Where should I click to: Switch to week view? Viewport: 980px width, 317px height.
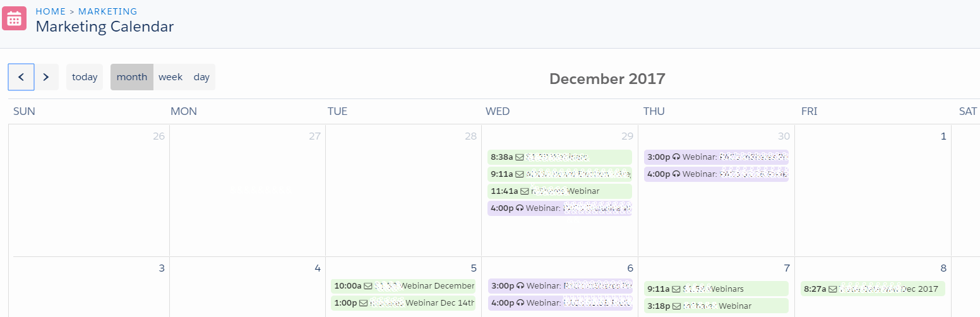pos(170,77)
